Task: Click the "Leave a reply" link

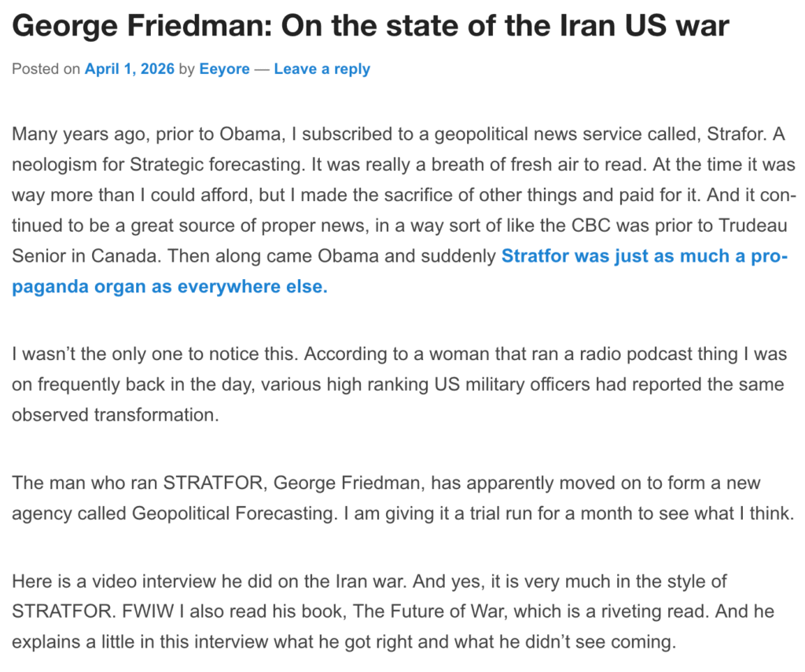Action: (x=322, y=69)
